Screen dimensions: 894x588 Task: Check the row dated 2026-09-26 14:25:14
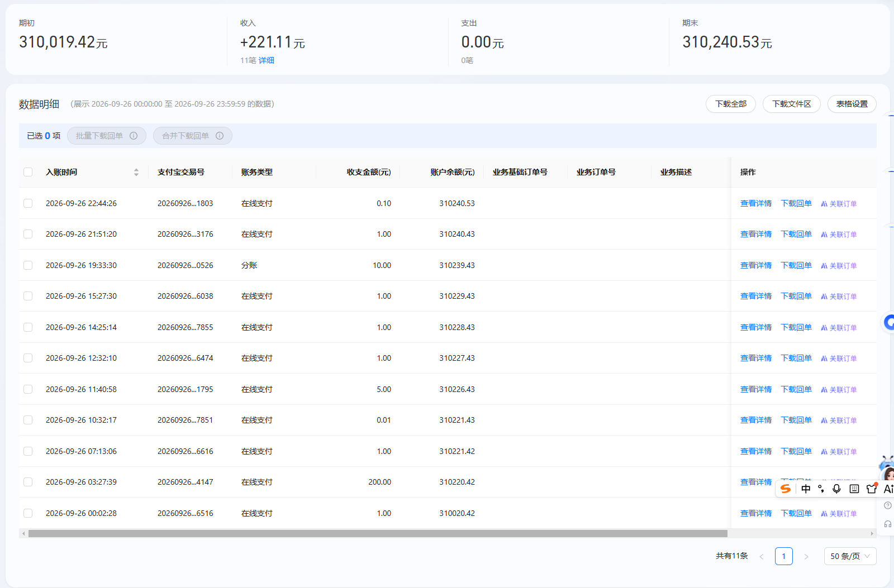(28, 327)
